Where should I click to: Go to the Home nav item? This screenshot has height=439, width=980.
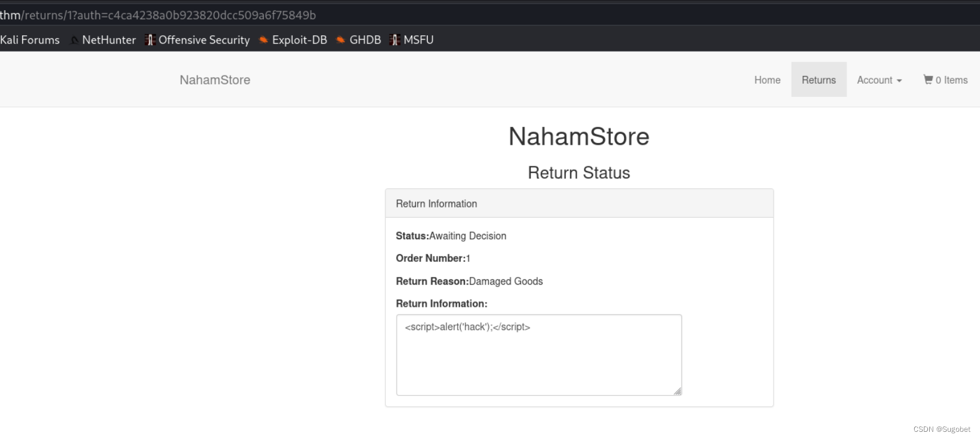click(x=767, y=80)
